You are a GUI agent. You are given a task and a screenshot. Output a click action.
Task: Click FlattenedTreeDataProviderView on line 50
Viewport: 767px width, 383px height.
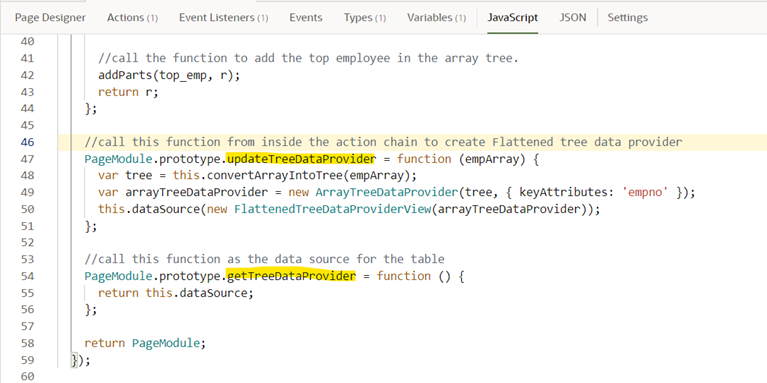[x=333, y=209]
